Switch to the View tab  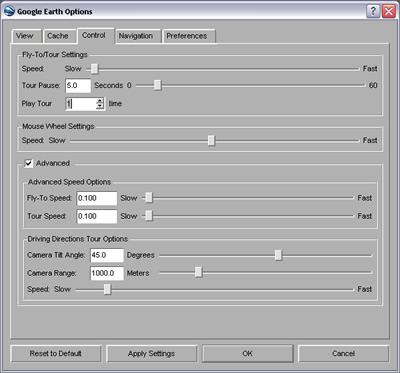26,36
